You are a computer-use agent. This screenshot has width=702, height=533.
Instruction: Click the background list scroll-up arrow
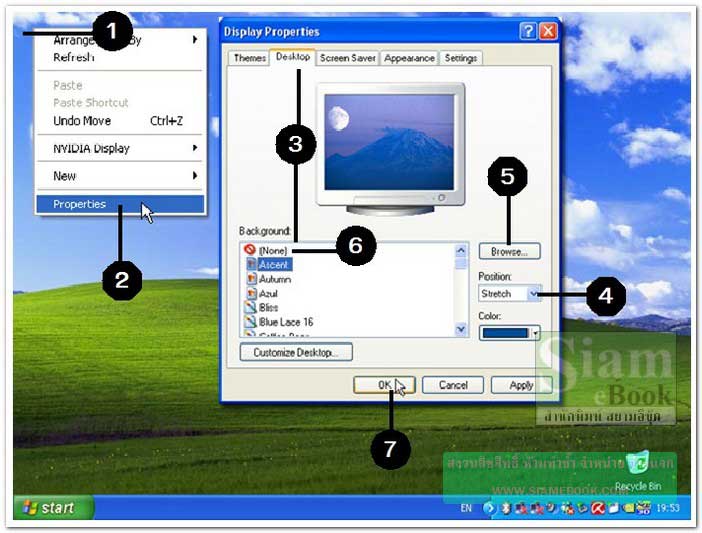click(x=461, y=251)
